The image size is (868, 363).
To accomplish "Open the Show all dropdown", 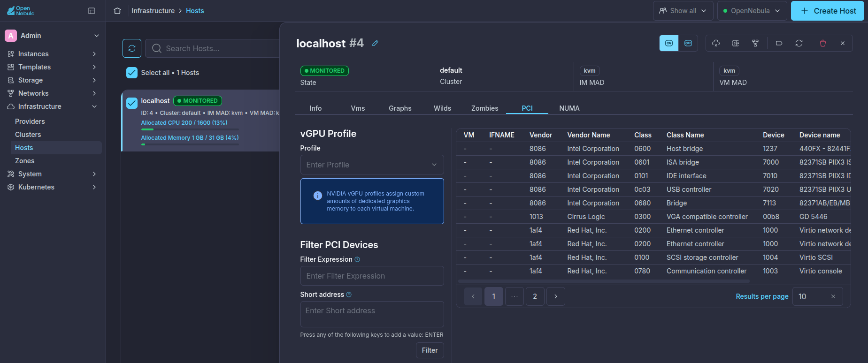I will tap(683, 11).
